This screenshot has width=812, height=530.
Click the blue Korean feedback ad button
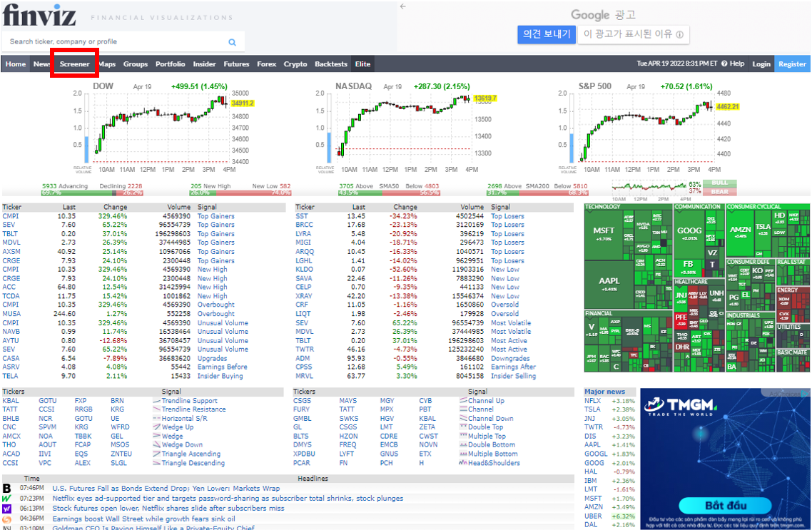pyautogui.click(x=547, y=34)
